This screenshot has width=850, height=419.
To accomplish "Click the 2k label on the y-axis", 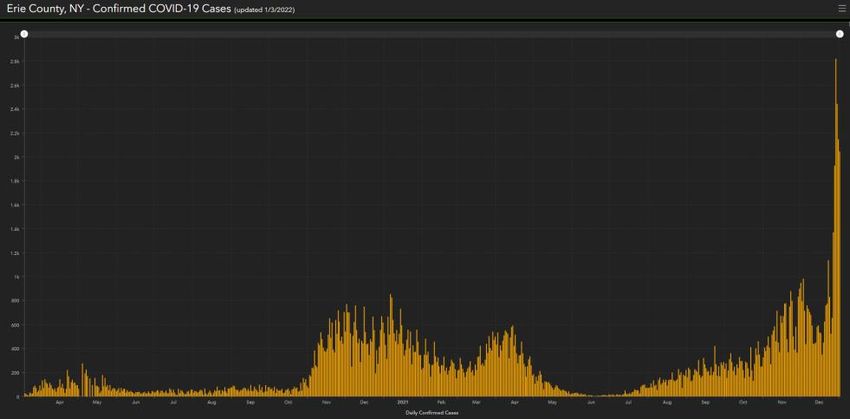I will [x=16, y=157].
